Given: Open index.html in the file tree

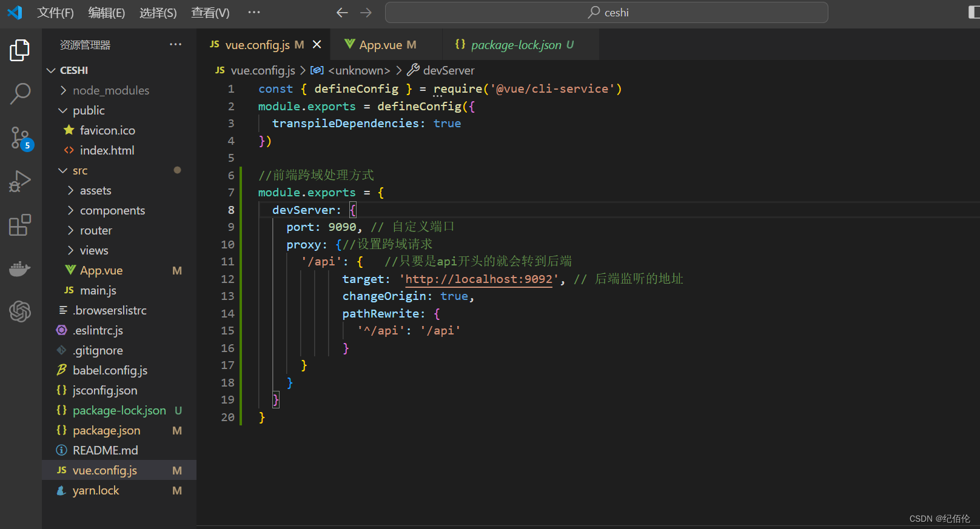Looking at the screenshot, I should point(119,150).
